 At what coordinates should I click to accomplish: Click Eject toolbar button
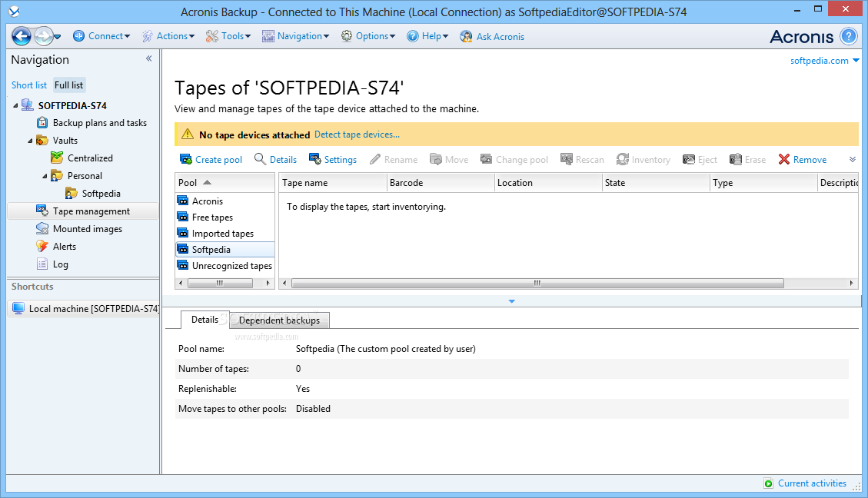point(700,159)
